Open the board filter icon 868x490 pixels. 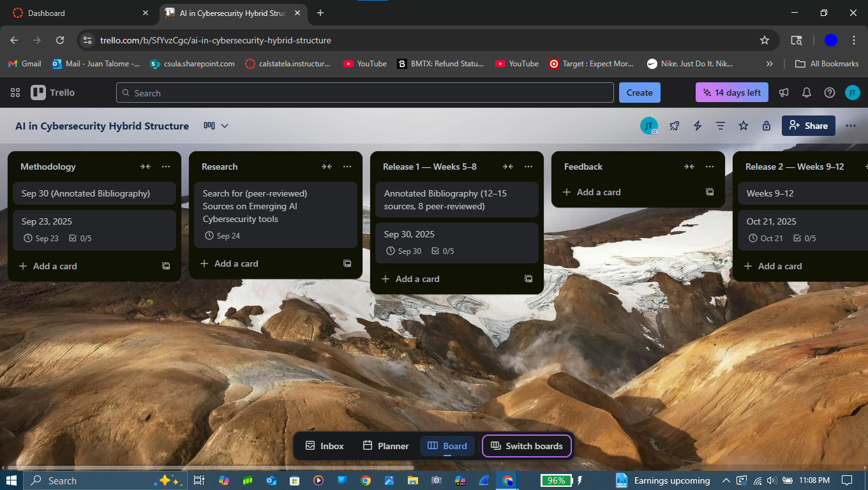[721, 126]
